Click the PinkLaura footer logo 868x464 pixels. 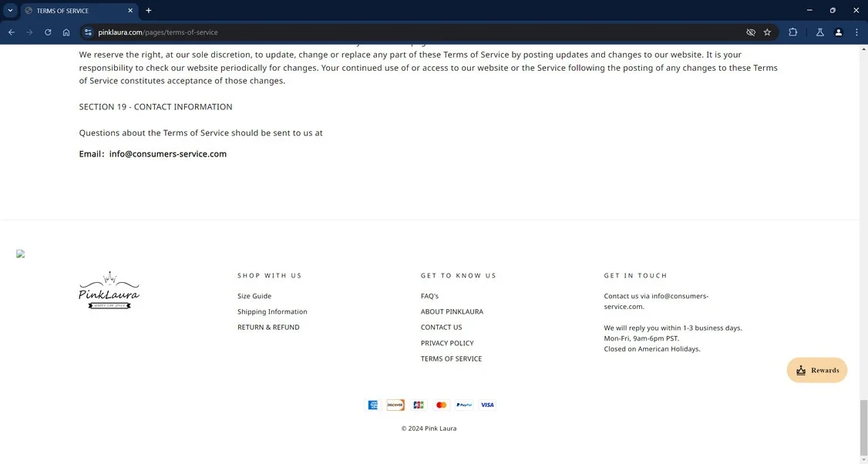tap(109, 290)
